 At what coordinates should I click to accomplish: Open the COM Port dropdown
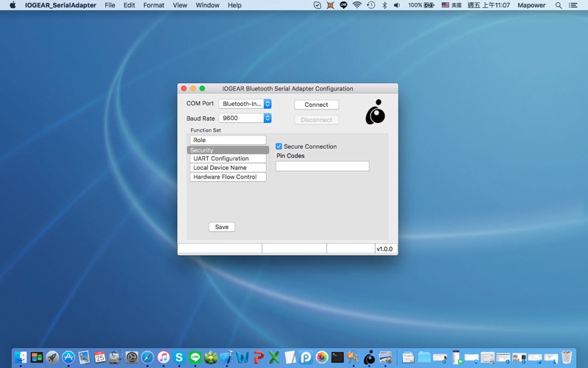(245, 104)
